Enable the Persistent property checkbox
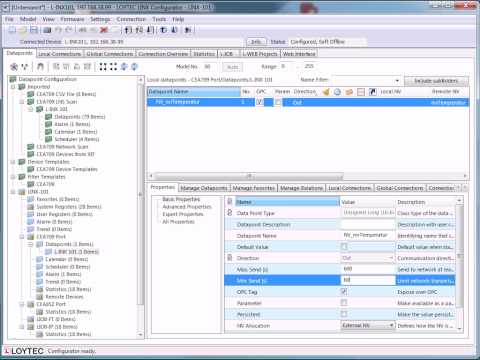The image size is (480, 360). click(x=344, y=314)
